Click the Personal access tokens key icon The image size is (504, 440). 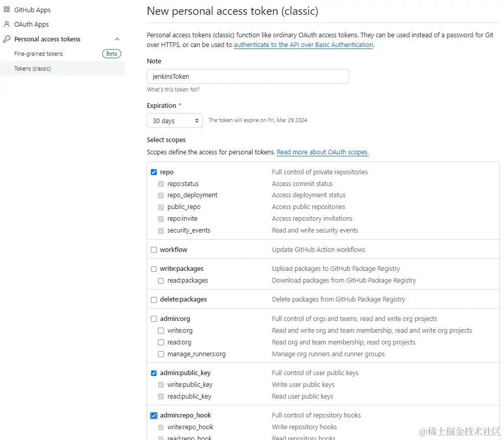(x=7, y=39)
